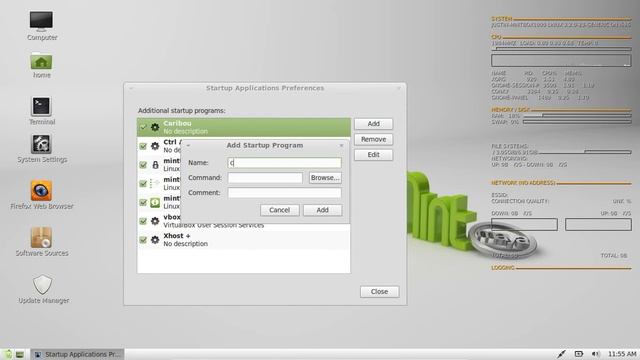Click the gear icon of the vbox entry
Screen dimensions: 640x360
(x=155, y=221)
